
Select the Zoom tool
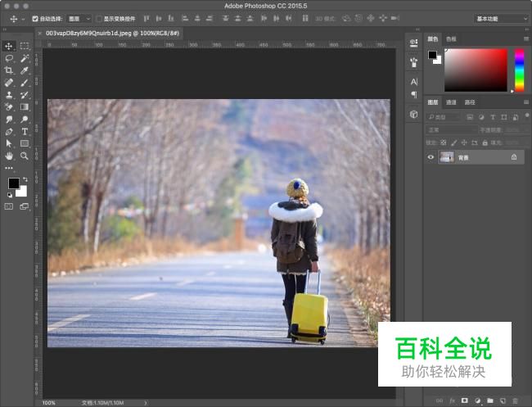pyautogui.click(x=25, y=156)
